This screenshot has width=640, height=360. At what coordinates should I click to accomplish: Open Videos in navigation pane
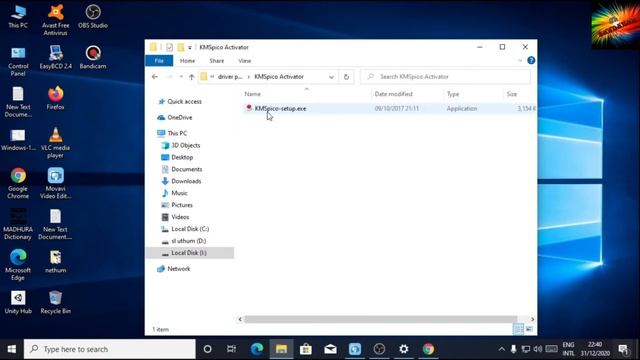coord(180,217)
